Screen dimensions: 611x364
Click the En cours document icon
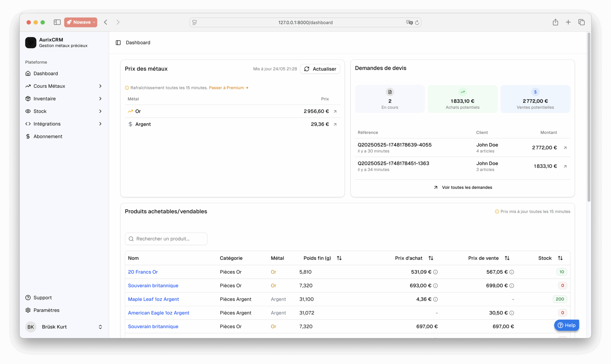[x=390, y=92]
